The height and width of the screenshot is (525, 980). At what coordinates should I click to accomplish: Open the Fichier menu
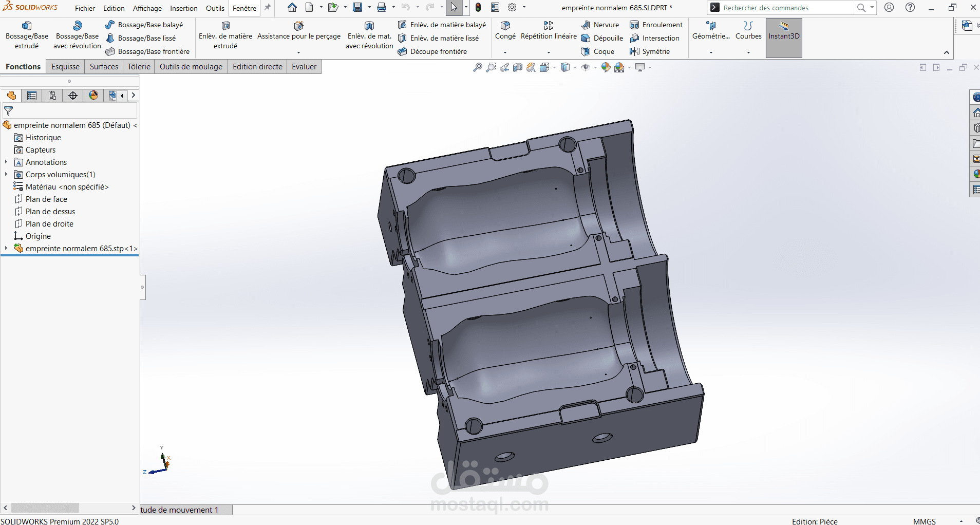tap(85, 8)
